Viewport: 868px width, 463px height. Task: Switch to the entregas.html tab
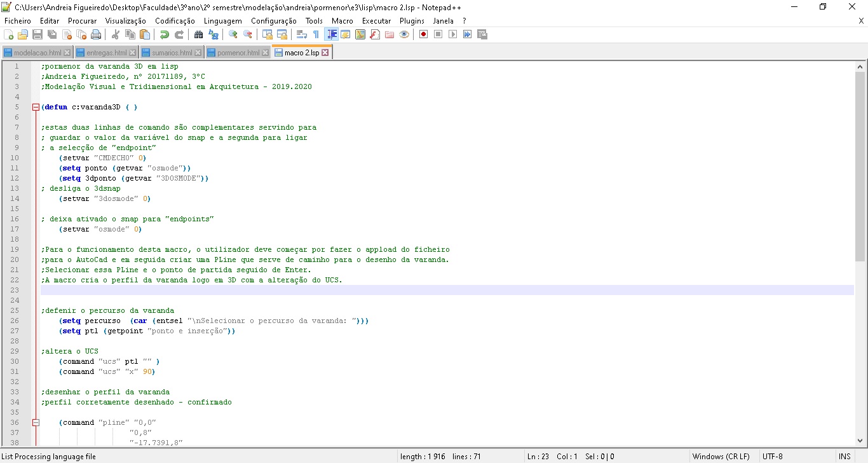(106, 53)
